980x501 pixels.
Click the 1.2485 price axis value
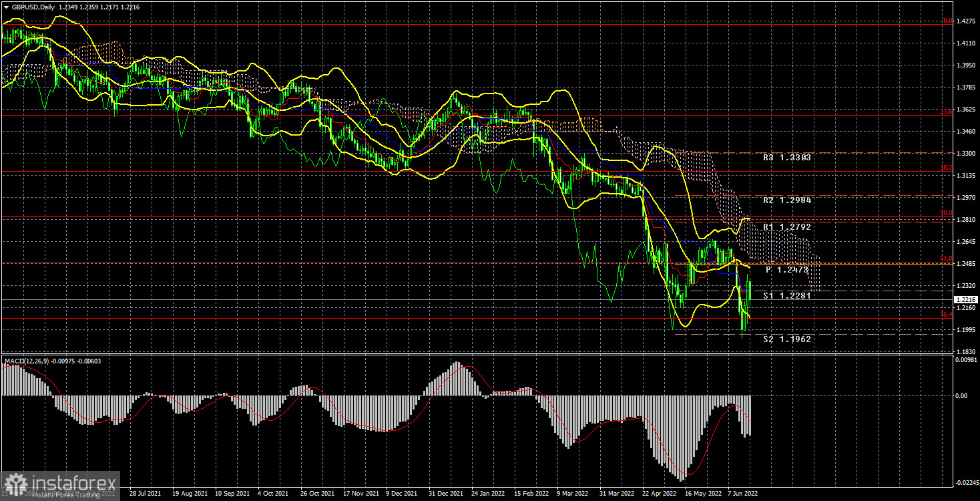966,264
